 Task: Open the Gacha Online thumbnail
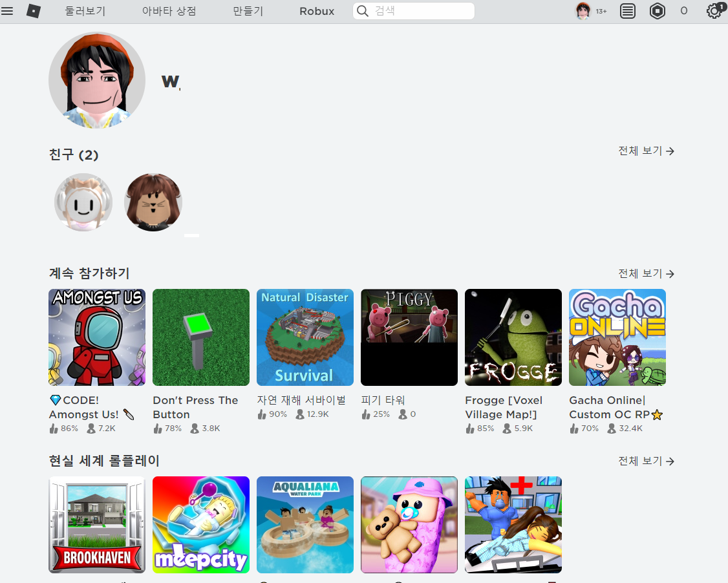click(x=617, y=337)
